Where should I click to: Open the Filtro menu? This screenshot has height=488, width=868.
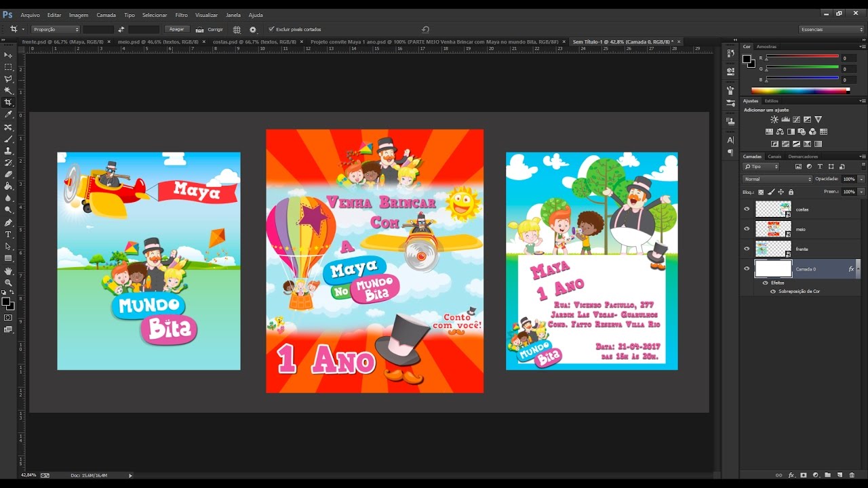click(181, 15)
